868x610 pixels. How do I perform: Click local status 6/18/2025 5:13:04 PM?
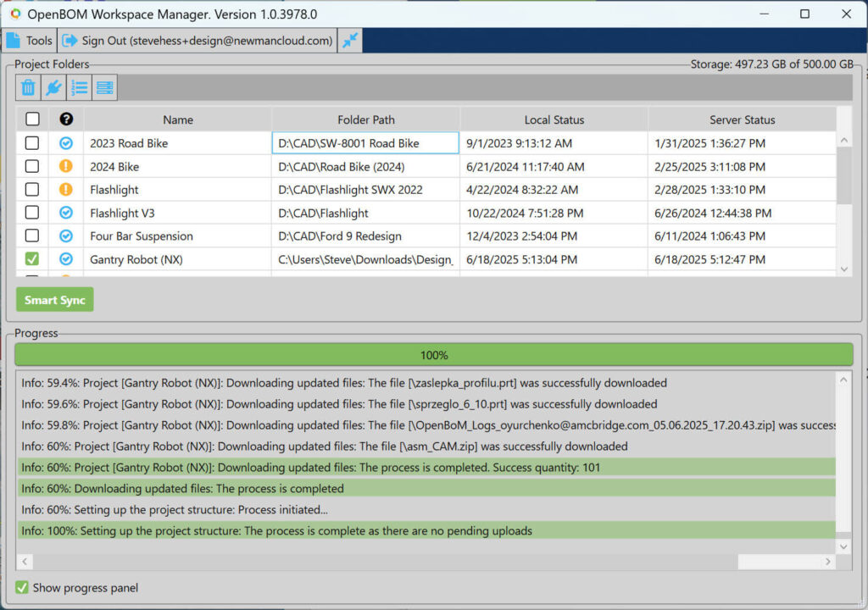(521, 259)
